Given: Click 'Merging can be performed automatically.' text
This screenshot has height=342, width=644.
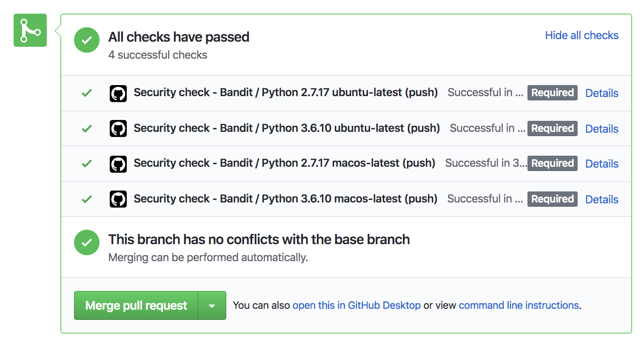Looking at the screenshot, I should tap(208, 258).
